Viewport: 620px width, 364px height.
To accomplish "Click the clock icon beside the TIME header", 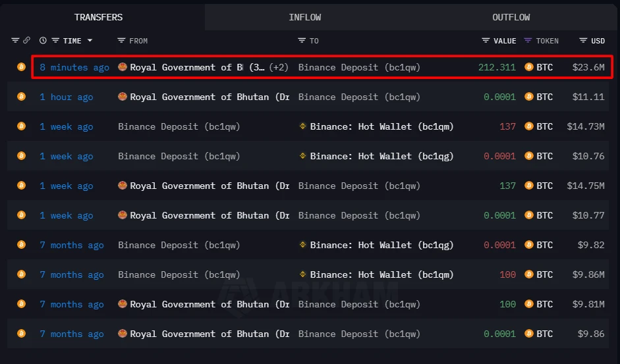I will [x=43, y=41].
